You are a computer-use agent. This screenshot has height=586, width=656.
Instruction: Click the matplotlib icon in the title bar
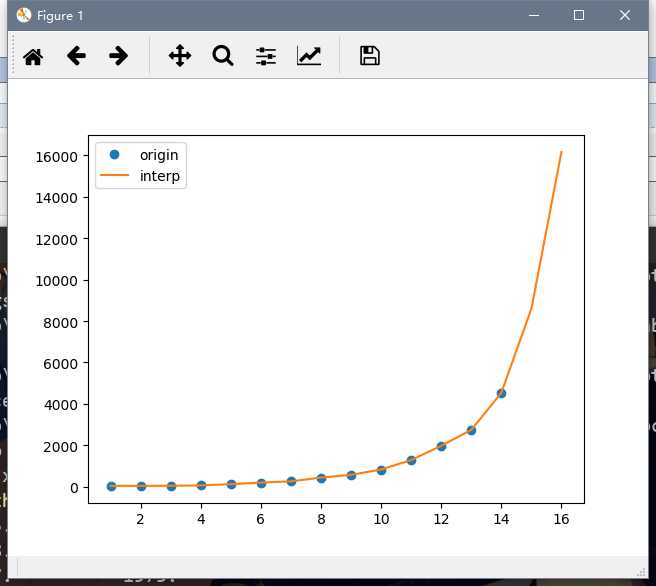[x=24, y=15]
